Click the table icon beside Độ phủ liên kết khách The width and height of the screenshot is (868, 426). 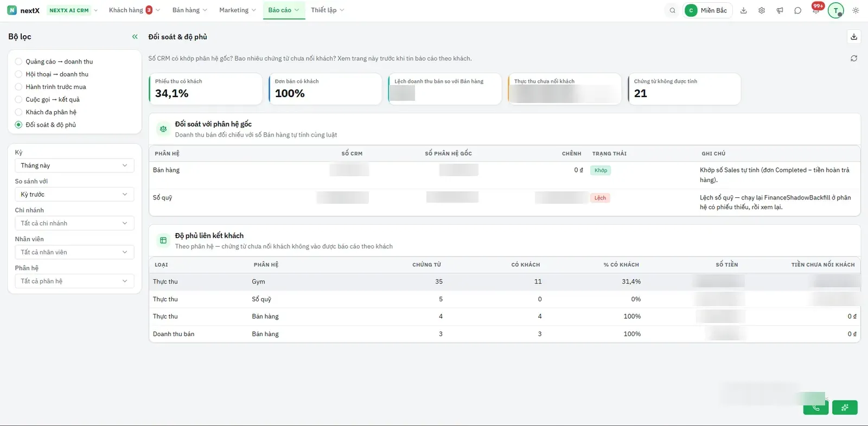pos(163,240)
